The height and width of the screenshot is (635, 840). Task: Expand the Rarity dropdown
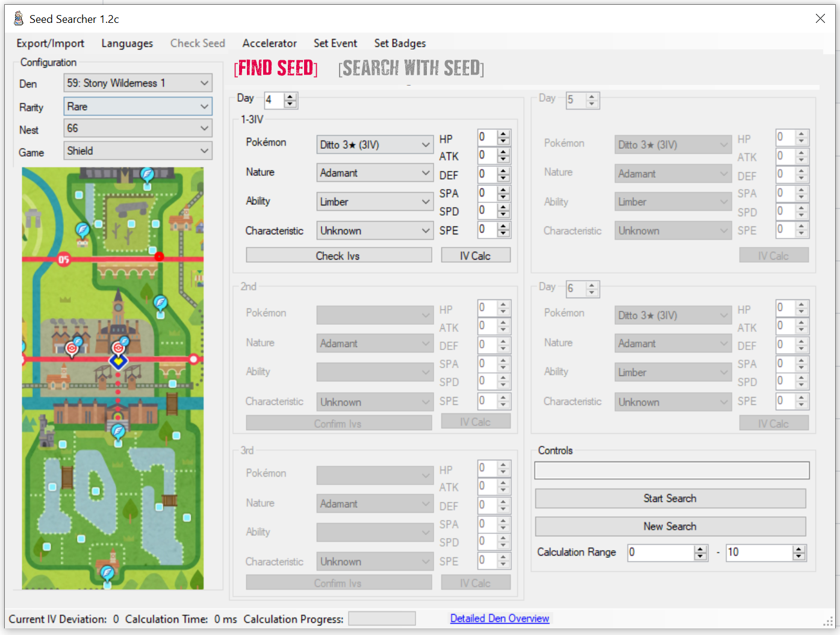138,107
